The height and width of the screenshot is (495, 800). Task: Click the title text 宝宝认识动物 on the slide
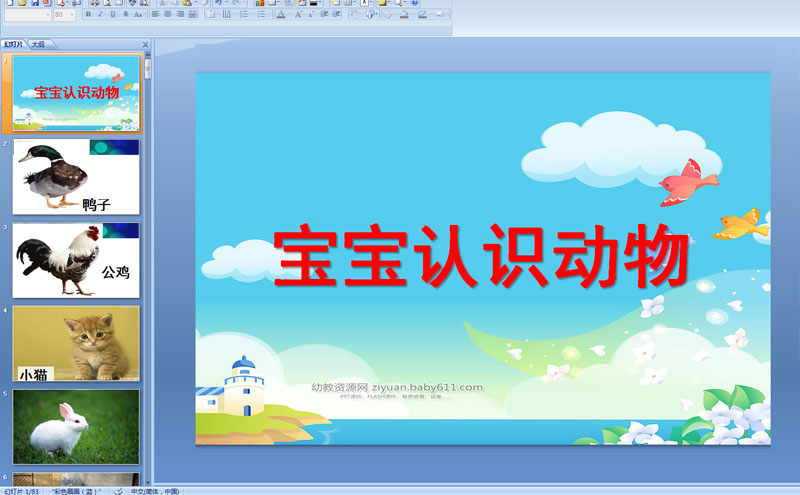pos(481,255)
